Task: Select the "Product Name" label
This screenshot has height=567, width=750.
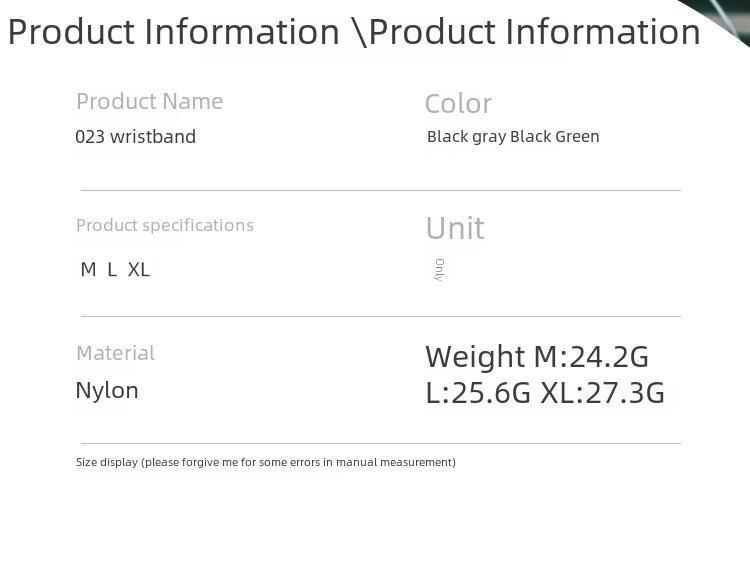Action: [x=149, y=101]
